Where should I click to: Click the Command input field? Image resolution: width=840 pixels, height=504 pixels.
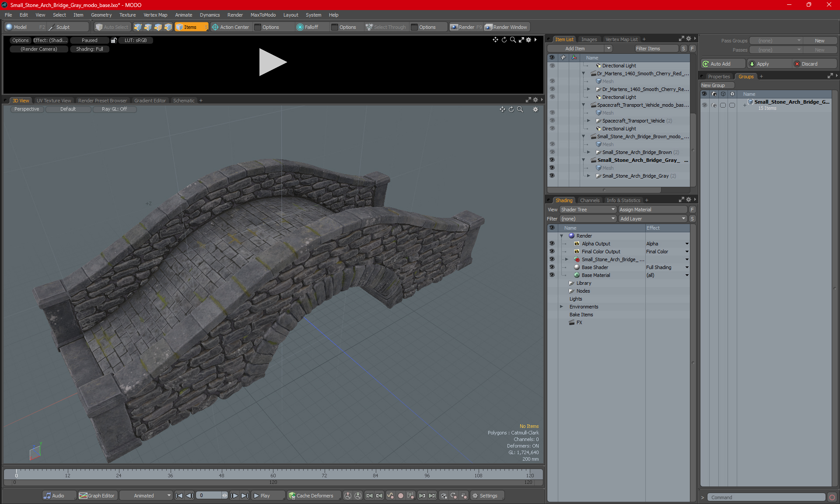click(767, 497)
